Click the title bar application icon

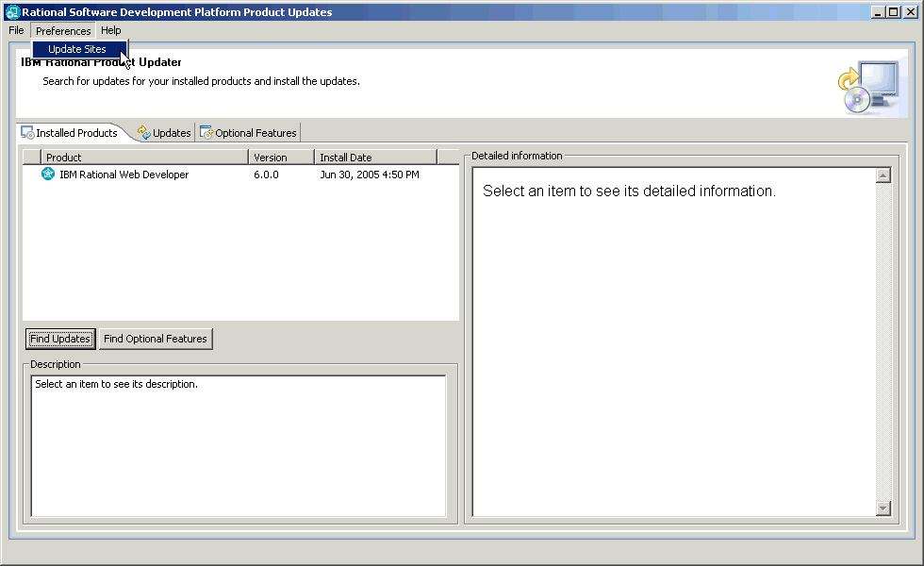point(11,11)
